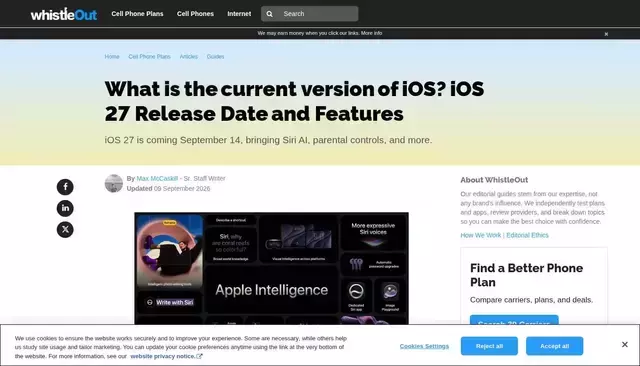Click the 'About WhistleOut' heading
The image size is (640, 366).
[x=494, y=180]
